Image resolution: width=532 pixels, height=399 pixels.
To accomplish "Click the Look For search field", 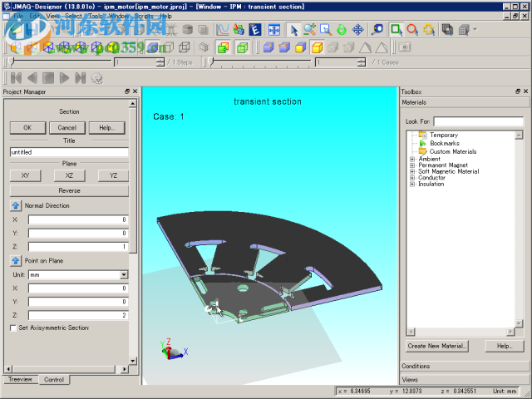I will [x=477, y=121].
